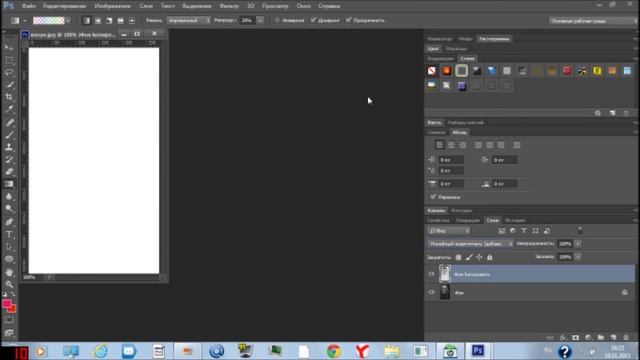Open the Фильтр menu
This screenshot has width=640, height=360.
click(229, 6)
